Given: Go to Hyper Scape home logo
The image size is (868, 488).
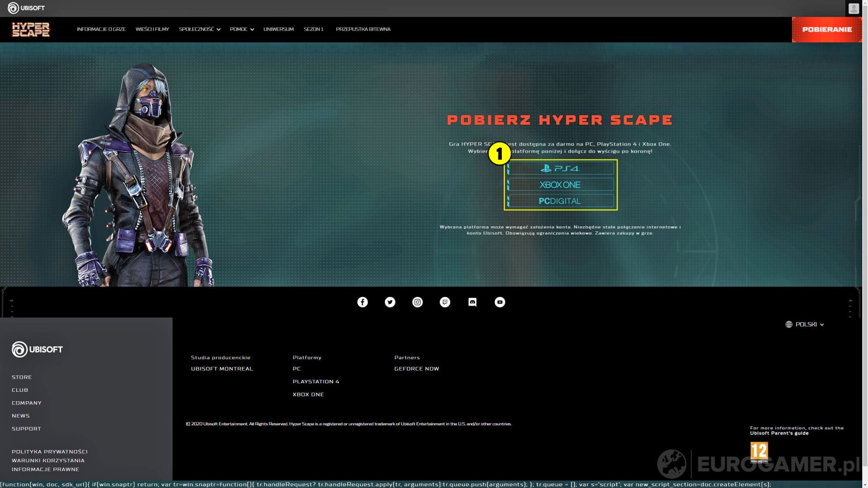Looking at the screenshot, I should [31, 29].
